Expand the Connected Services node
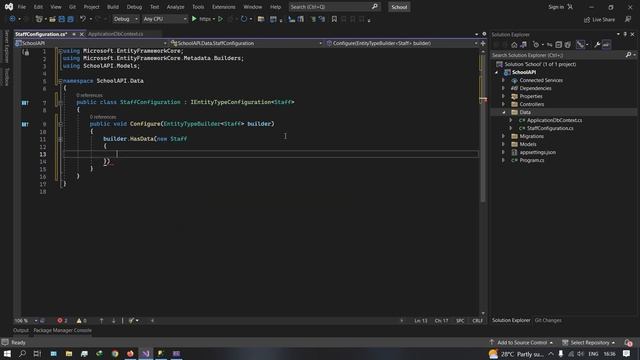 click(x=503, y=80)
